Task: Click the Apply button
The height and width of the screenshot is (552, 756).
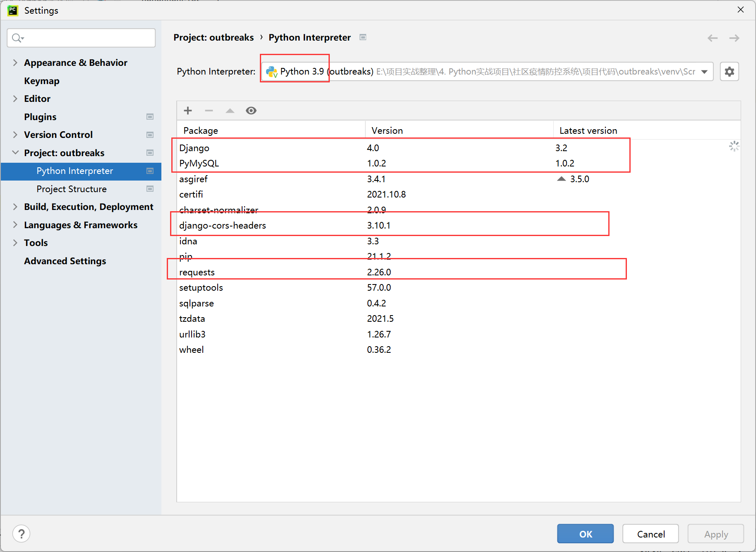Action: 716,534
